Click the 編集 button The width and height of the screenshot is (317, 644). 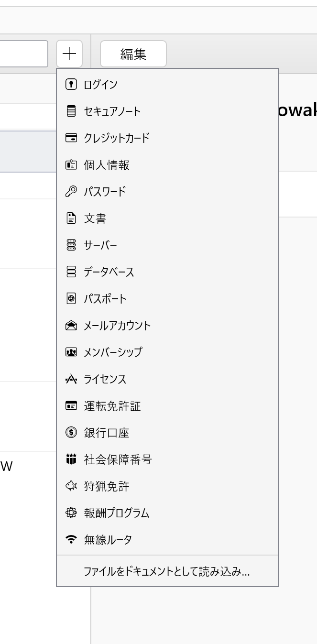coord(133,54)
